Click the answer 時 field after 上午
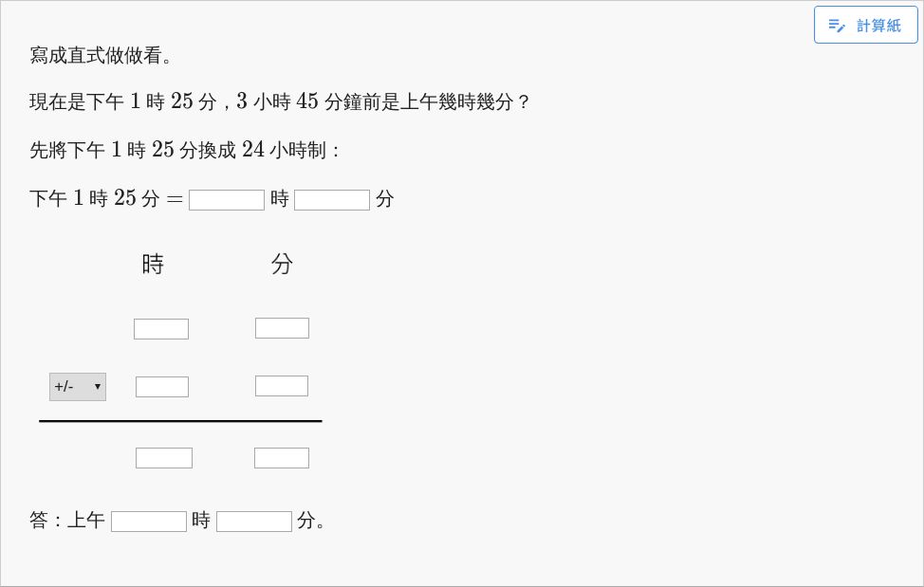 click(x=148, y=521)
